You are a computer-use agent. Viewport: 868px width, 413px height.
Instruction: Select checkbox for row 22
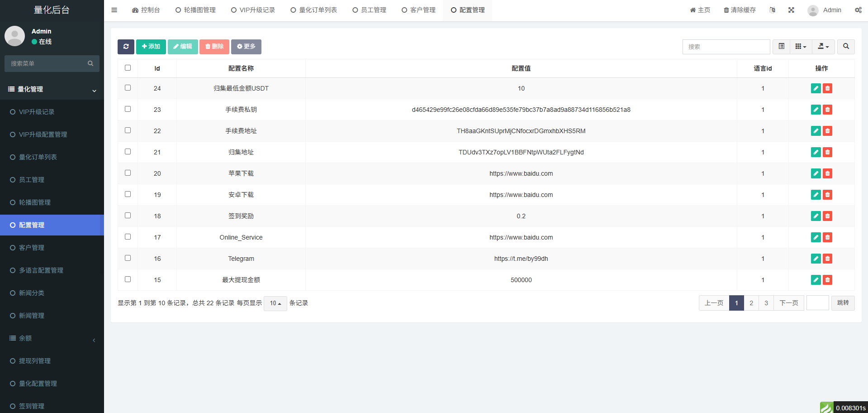click(x=128, y=130)
